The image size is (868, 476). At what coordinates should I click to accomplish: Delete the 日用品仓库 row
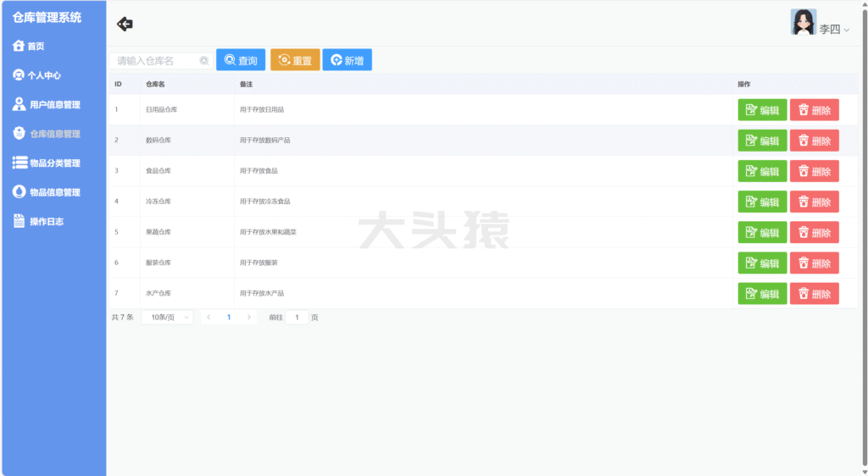815,110
